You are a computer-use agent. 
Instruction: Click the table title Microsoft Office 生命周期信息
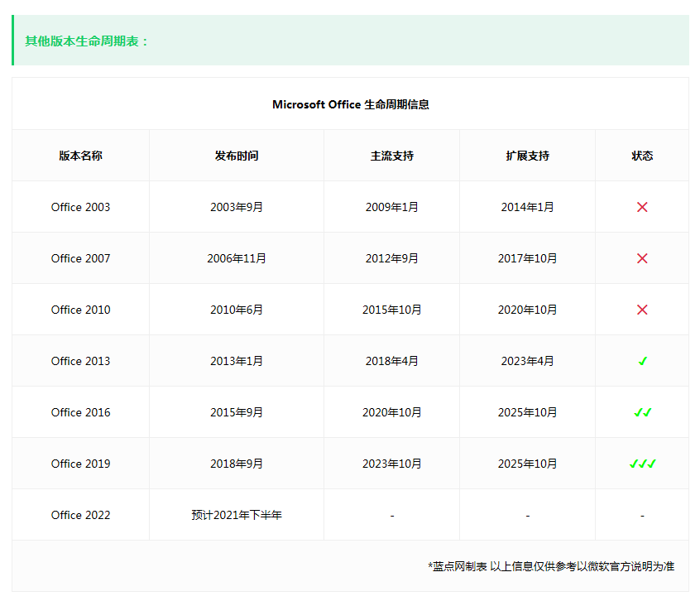coord(351,104)
